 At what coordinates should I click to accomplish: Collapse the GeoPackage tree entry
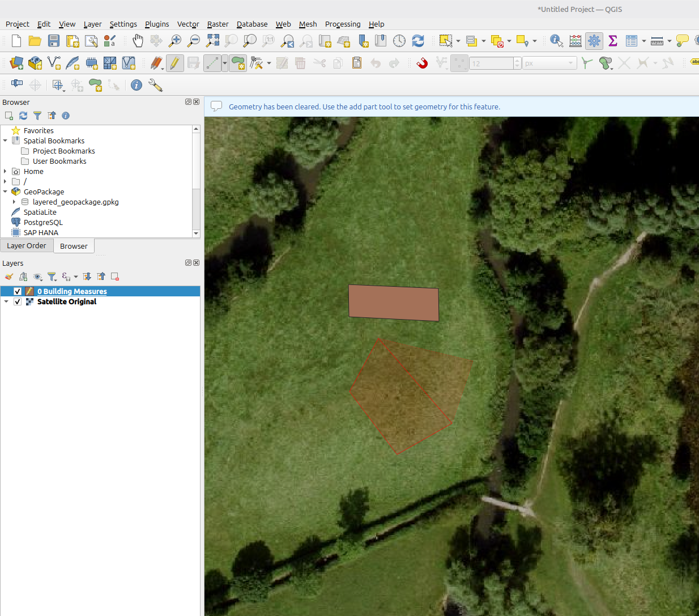[5, 192]
